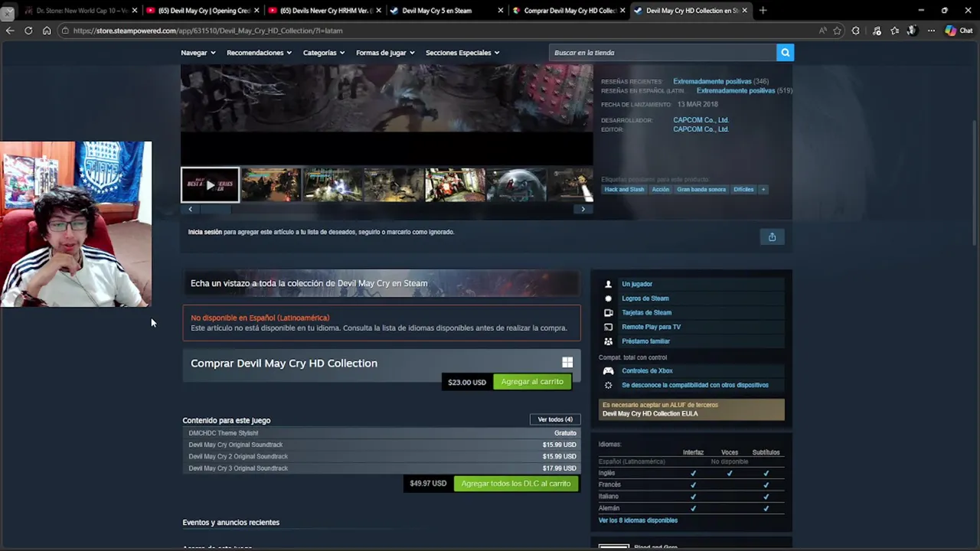The height and width of the screenshot is (551, 980).
Task: Open Devil May Cry 2 Original Soundtrack row
Action: [x=381, y=456]
